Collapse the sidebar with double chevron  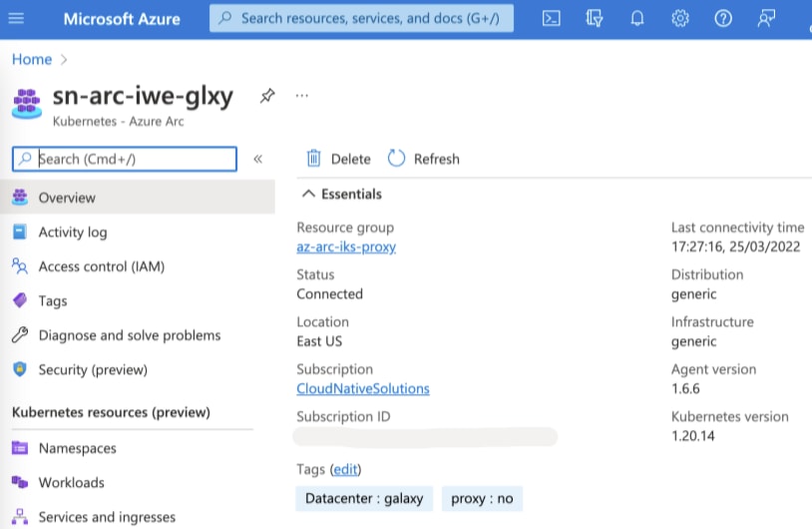[258, 159]
